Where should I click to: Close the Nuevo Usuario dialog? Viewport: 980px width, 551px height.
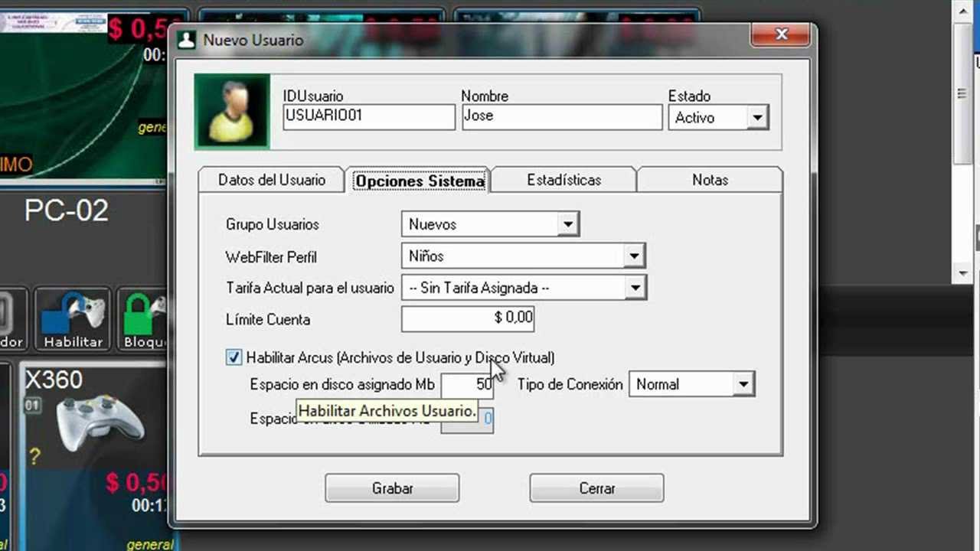(x=781, y=34)
